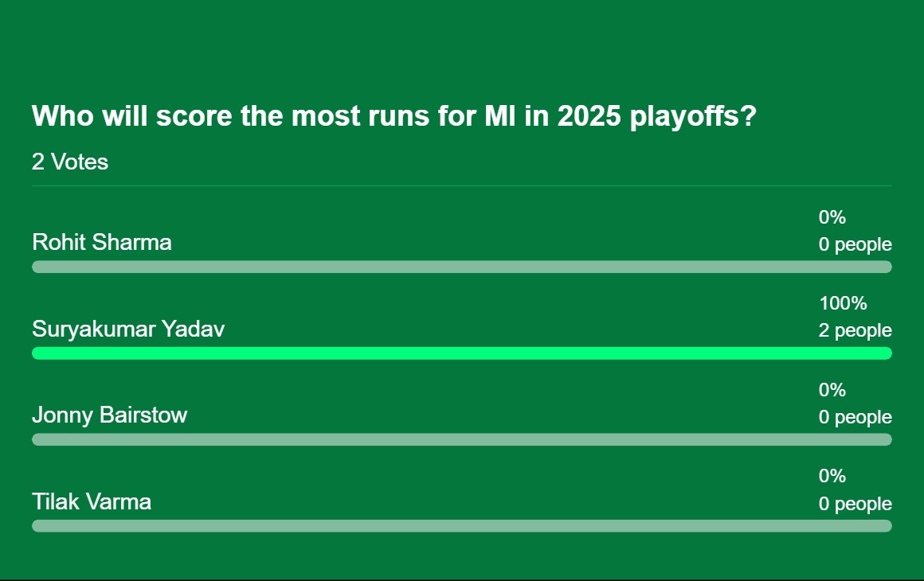Click Rohit Sharma's 0% percentage
The height and width of the screenshot is (581, 924).
pos(832,217)
